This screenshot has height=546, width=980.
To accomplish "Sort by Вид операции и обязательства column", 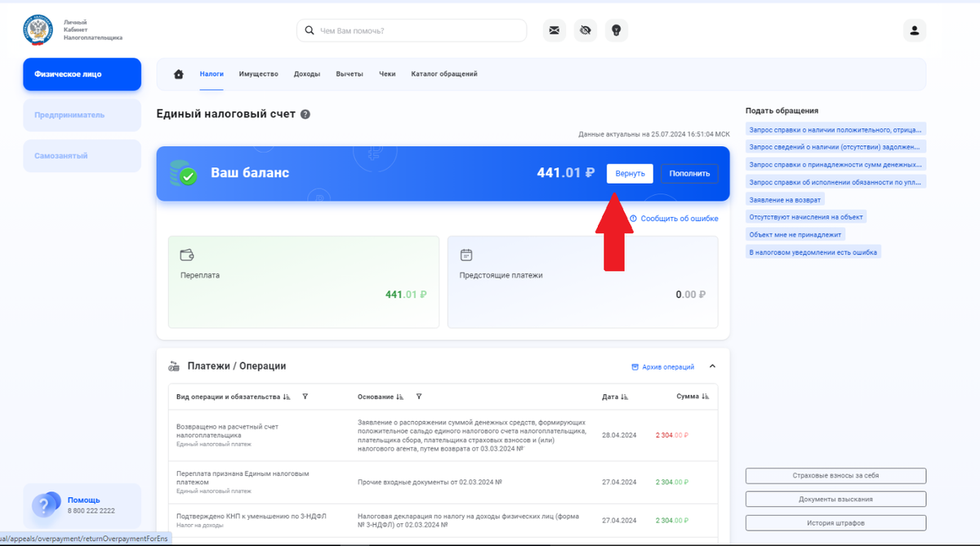I will point(287,397).
